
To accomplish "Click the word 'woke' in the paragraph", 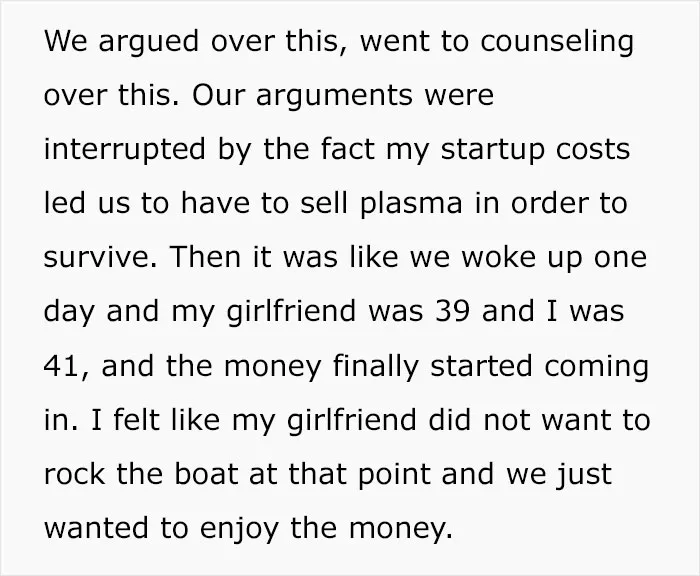I will tap(498, 257).
